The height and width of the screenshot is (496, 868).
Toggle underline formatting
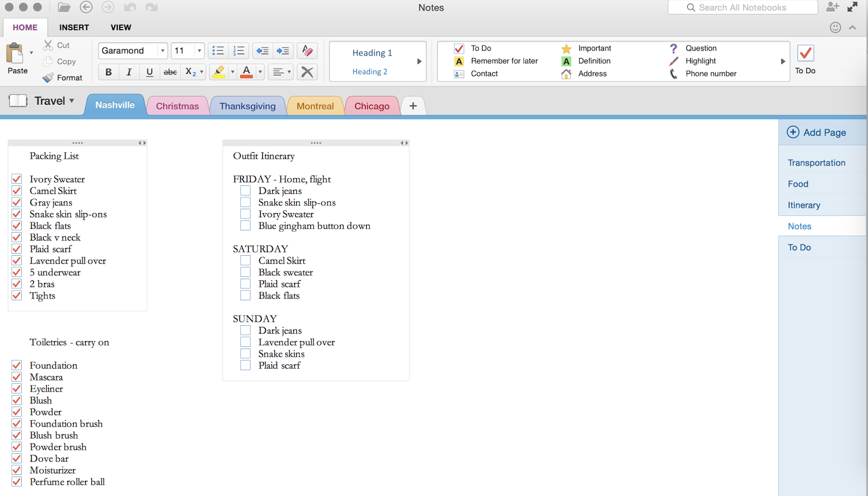pyautogui.click(x=150, y=72)
